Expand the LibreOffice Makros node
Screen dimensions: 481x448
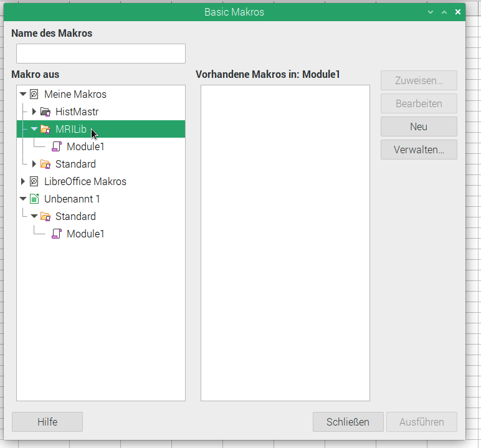tap(23, 182)
